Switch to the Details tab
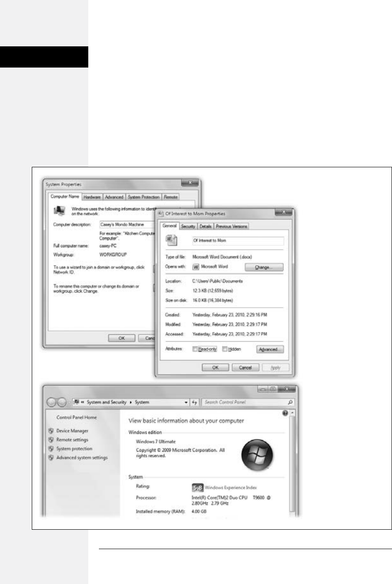 pyautogui.click(x=205, y=226)
